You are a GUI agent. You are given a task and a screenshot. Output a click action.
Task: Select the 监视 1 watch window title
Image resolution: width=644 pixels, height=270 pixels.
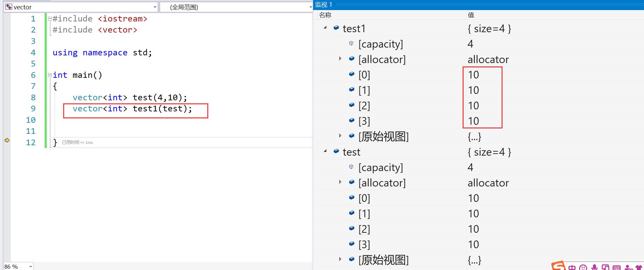tap(324, 5)
